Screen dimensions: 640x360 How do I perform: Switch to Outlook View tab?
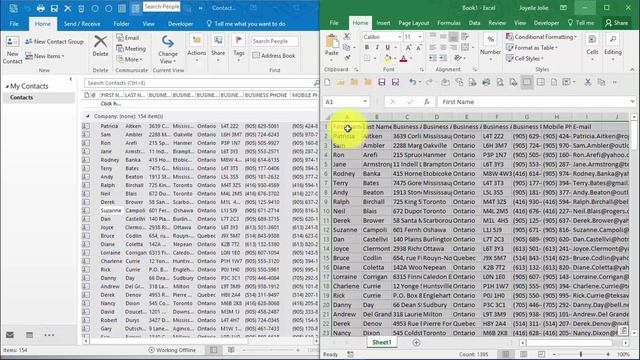pos(149,24)
